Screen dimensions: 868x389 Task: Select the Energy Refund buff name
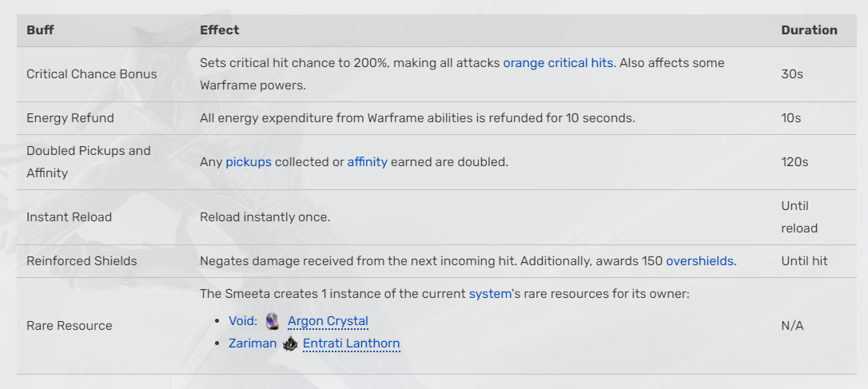coord(70,117)
